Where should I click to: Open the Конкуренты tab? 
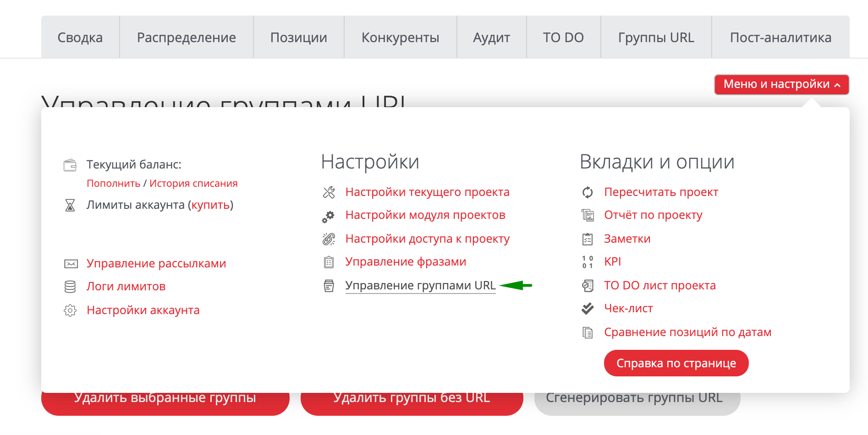(400, 38)
